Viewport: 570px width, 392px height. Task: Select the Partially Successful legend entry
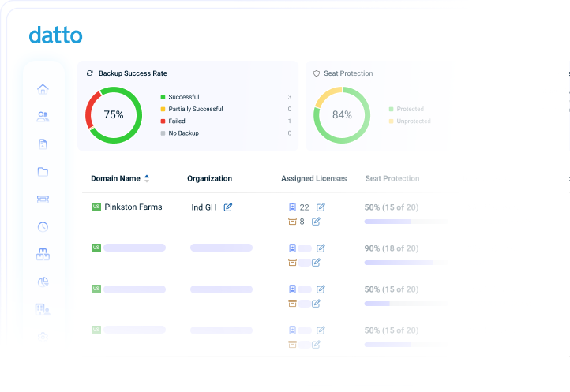click(192, 109)
